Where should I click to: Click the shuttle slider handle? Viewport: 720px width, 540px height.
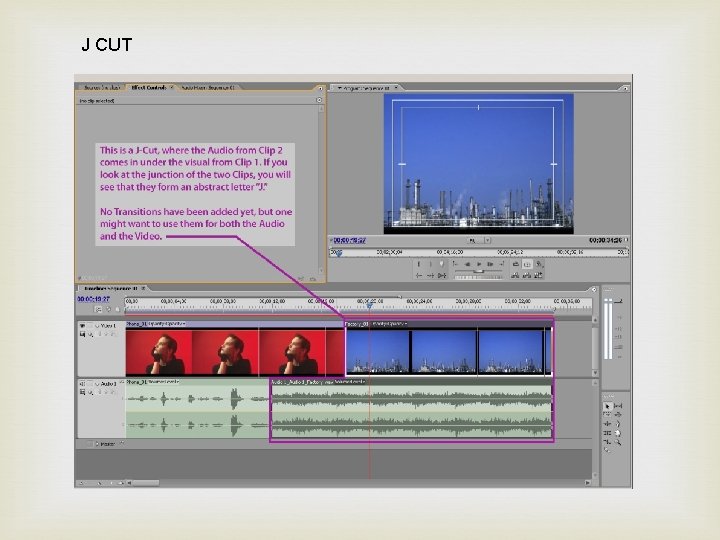click(x=478, y=271)
